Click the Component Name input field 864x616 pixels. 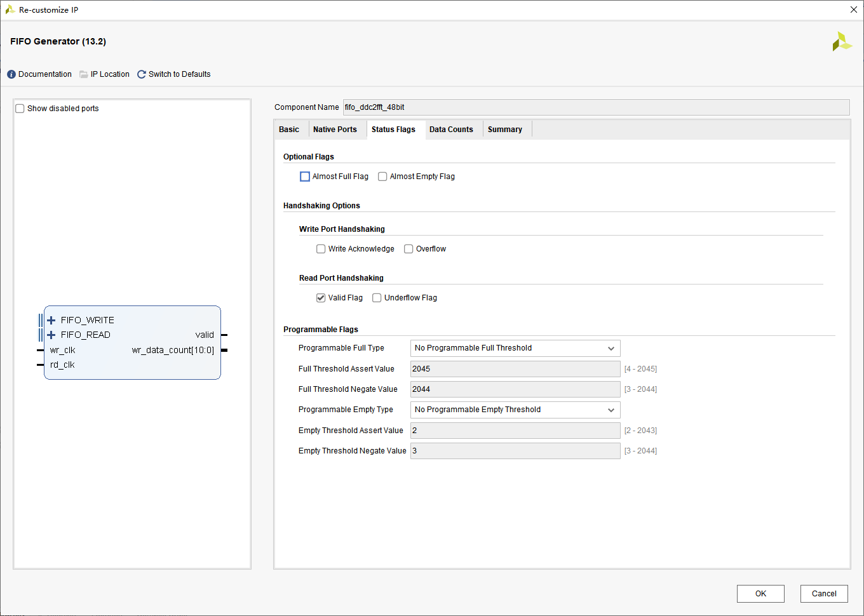click(x=596, y=107)
